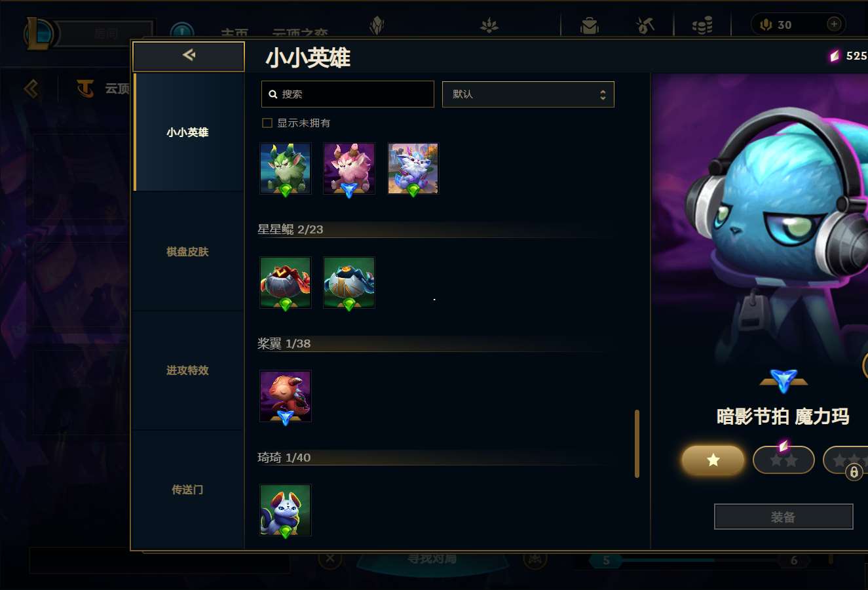Open the 传送门 tab
868x590 pixels.
point(188,490)
